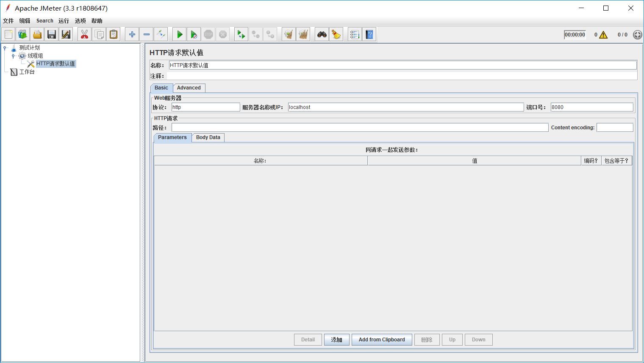644x363 pixels.
Task: Open the Search binoculars icon
Action: [322, 34]
